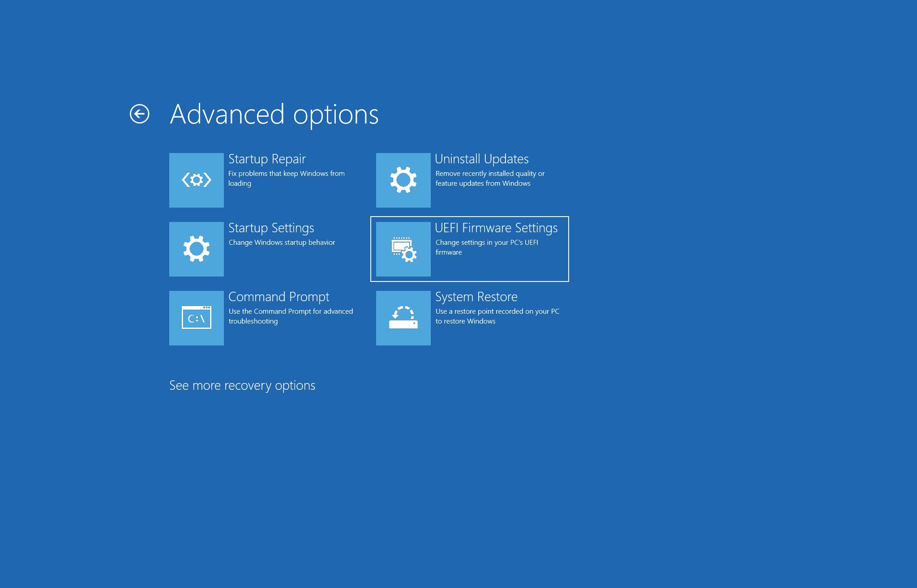Select the Startup Repair title text

tap(267, 159)
